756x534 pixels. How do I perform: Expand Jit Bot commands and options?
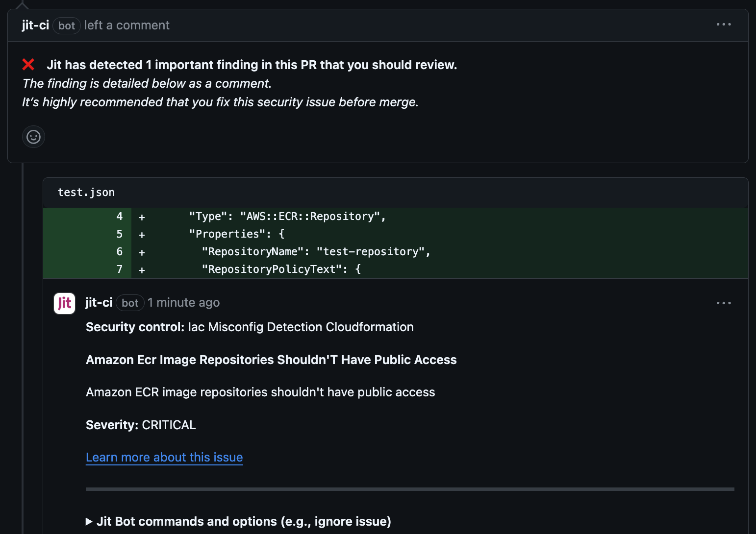point(238,521)
